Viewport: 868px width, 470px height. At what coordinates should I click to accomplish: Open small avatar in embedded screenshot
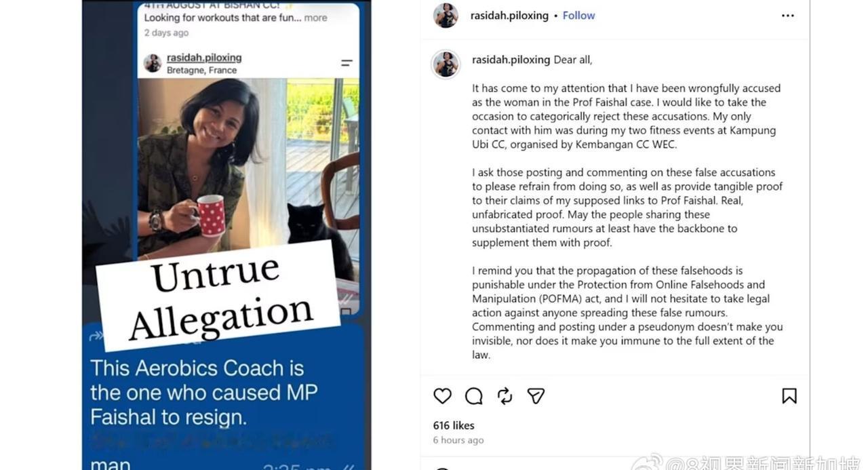[x=153, y=64]
